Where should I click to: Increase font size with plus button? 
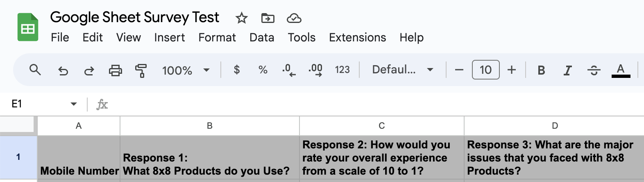512,70
